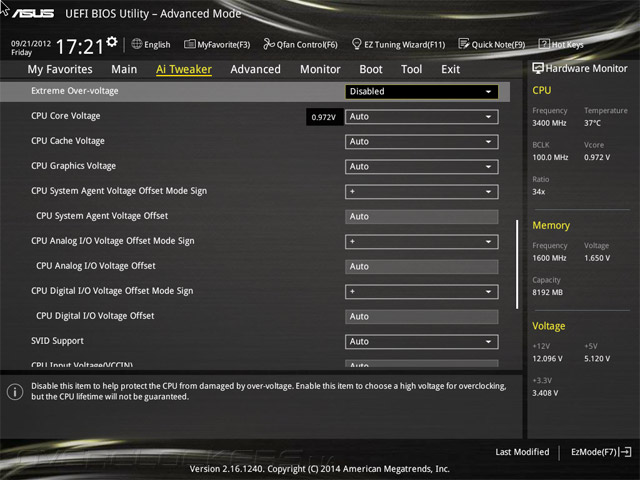640x480 pixels.
Task: Switch to EzMode(F7) text button
Action: click(x=594, y=452)
